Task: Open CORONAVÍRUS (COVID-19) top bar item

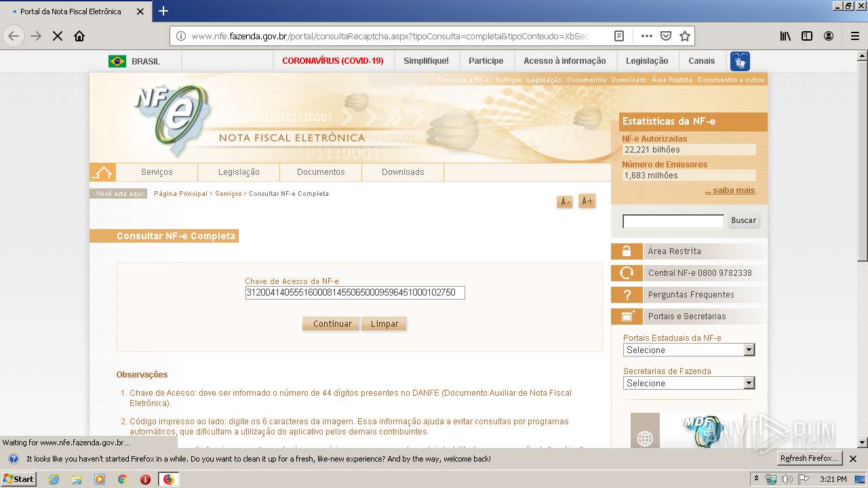Action: click(x=333, y=61)
